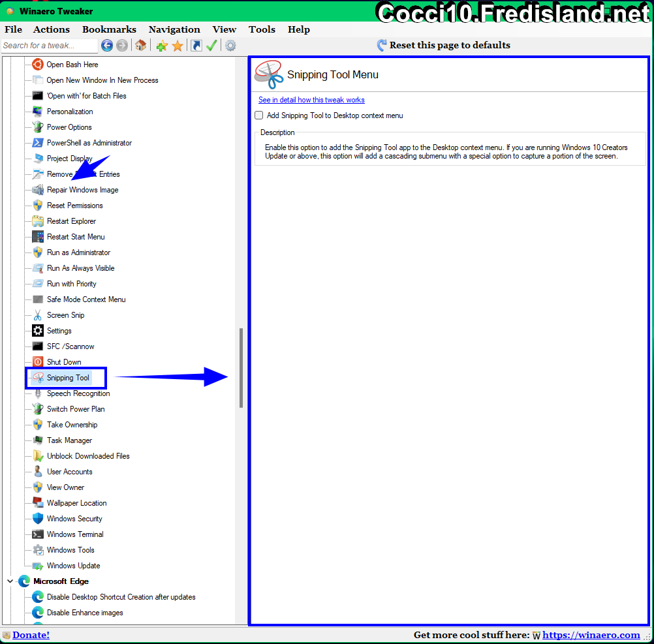Select SFC /Scannow tweak
This screenshot has width=654, height=644.
(x=70, y=346)
